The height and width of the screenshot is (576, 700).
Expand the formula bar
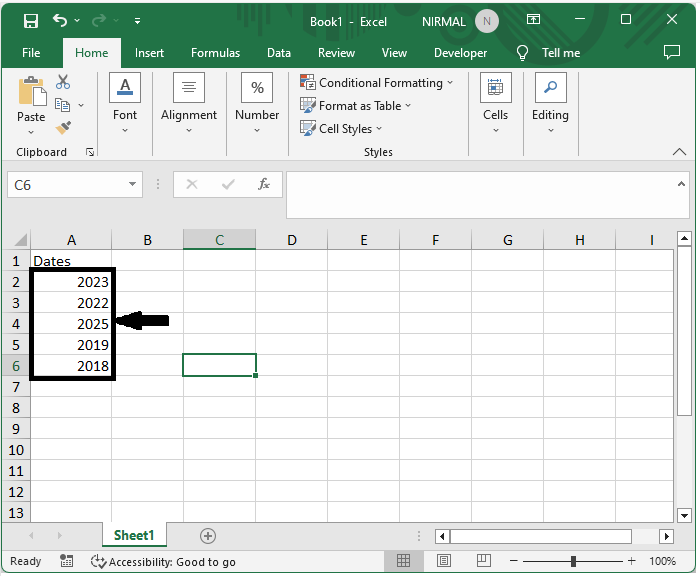[681, 184]
